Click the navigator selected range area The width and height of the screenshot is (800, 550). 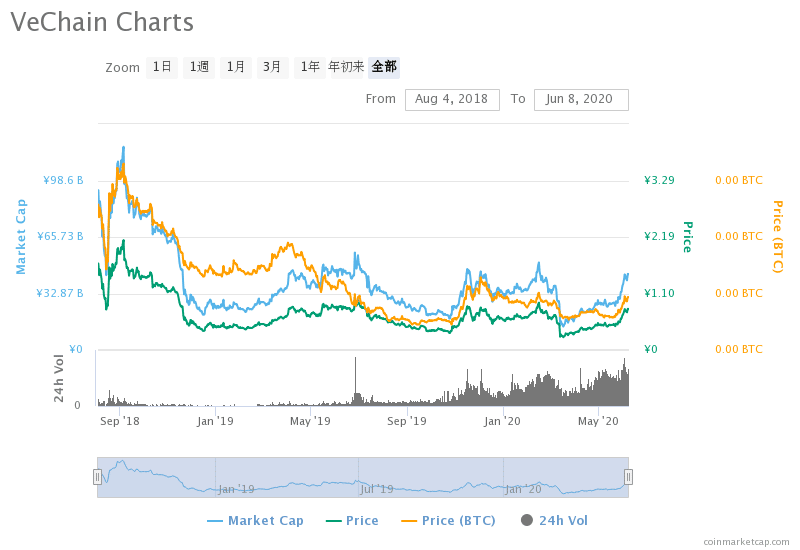(363, 477)
